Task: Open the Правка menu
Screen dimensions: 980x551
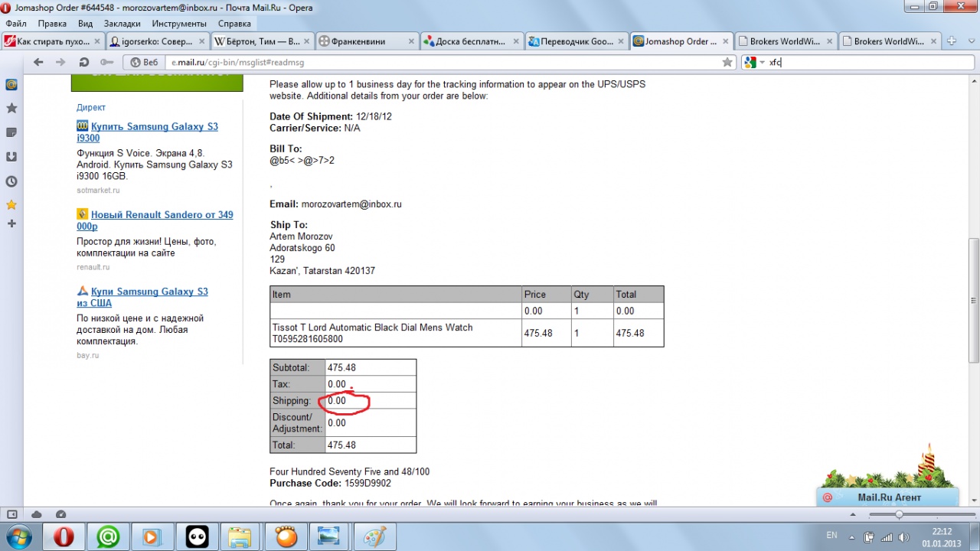Action: click(x=53, y=24)
